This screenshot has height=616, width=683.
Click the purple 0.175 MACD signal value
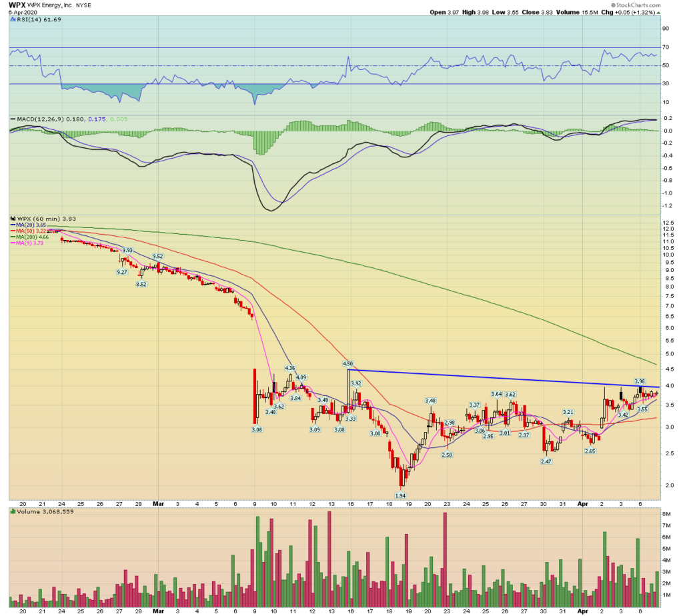97,119
